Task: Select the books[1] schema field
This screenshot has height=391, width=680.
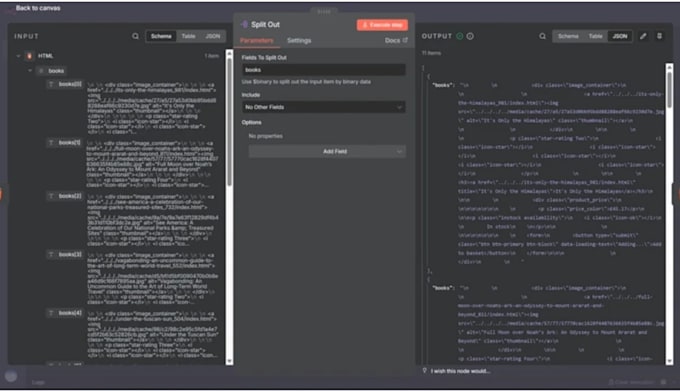Action: [70, 143]
